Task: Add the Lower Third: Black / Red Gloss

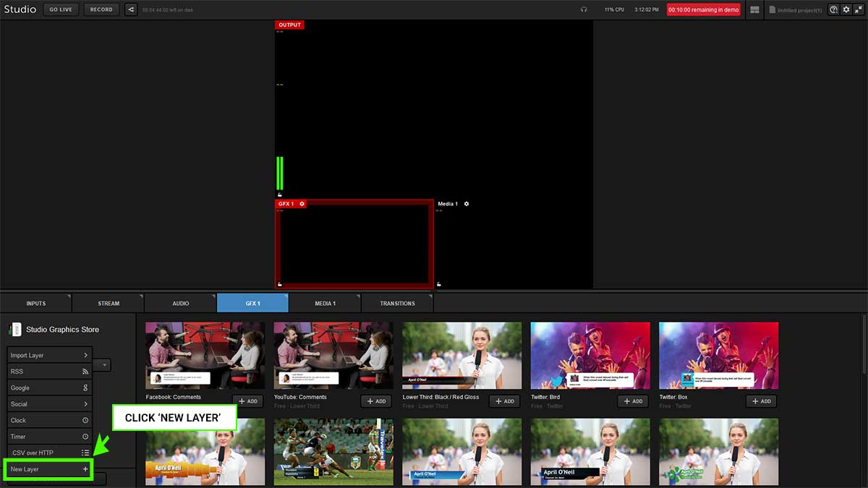Action: point(505,401)
